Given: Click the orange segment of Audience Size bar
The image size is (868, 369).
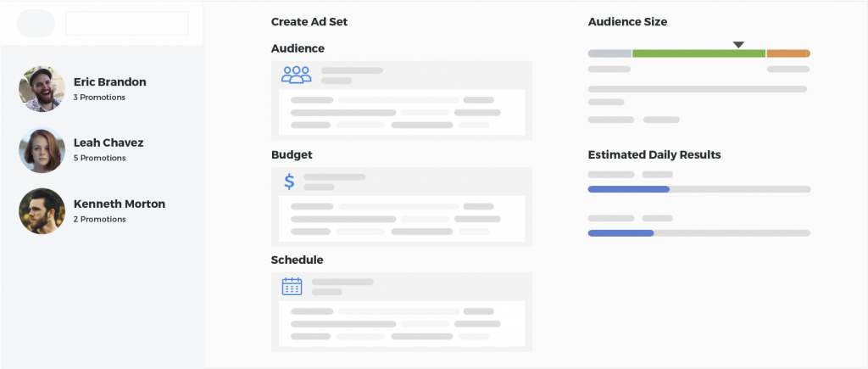Looking at the screenshot, I should pyautogui.click(x=788, y=53).
